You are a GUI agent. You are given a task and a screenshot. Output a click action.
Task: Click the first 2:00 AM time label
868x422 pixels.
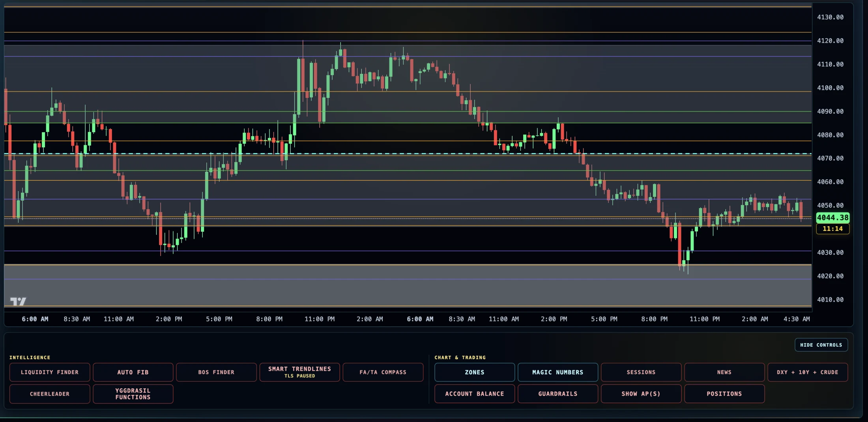tap(370, 319)
